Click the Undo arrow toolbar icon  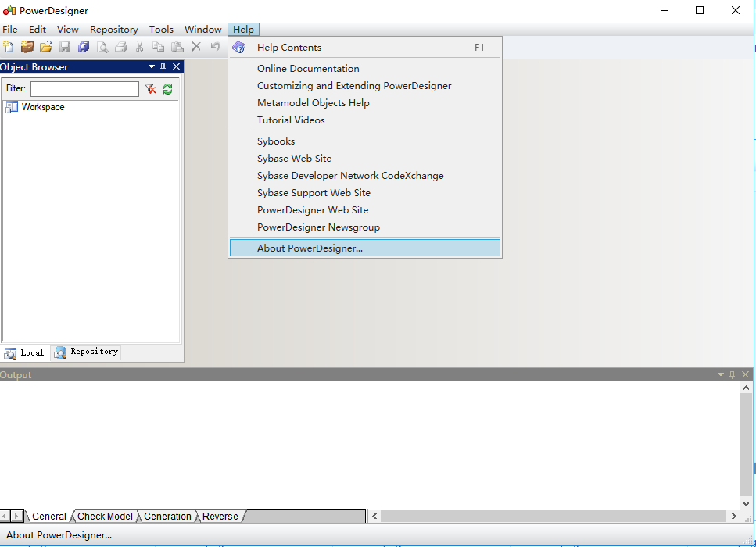point(215,47)
